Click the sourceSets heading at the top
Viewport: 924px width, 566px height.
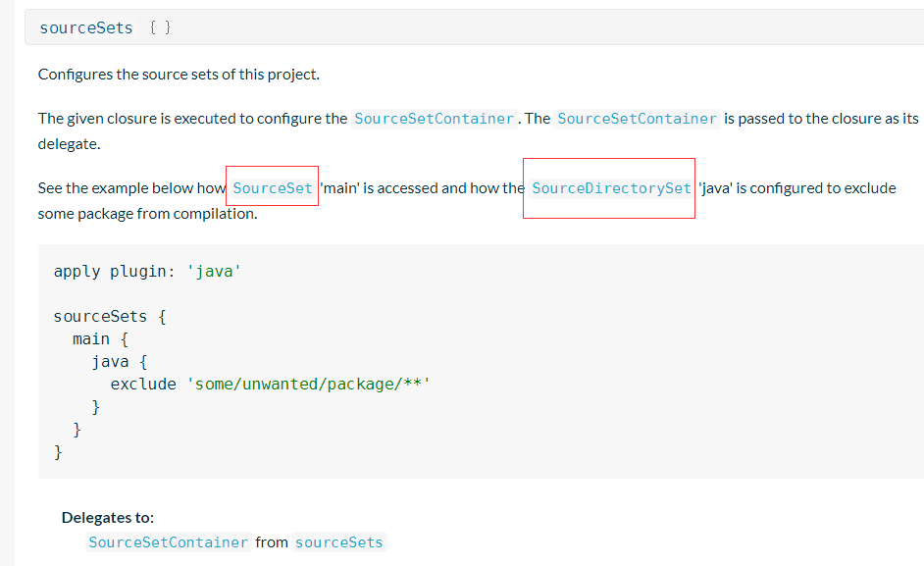(x=86, y=27)
